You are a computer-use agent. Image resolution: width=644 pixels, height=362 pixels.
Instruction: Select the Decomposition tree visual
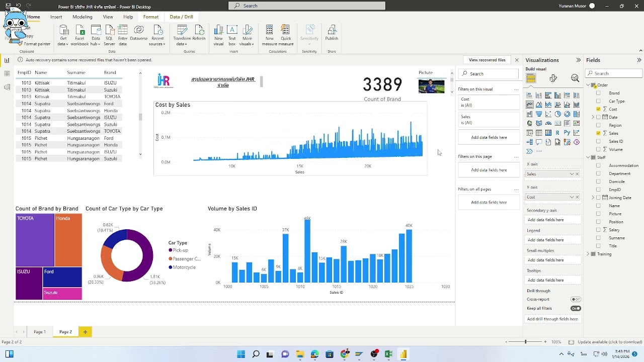529,142
